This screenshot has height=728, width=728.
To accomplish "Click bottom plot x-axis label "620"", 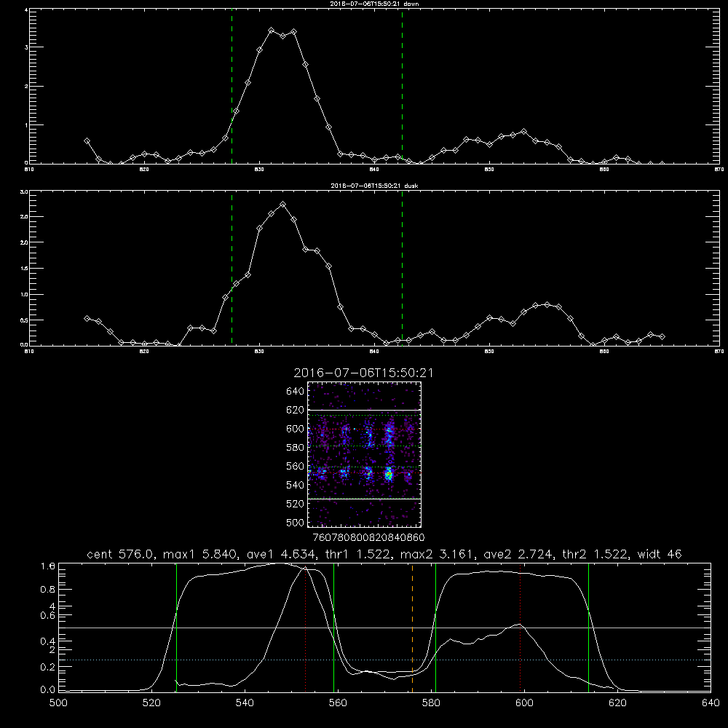I will click(x=617, y=703).
